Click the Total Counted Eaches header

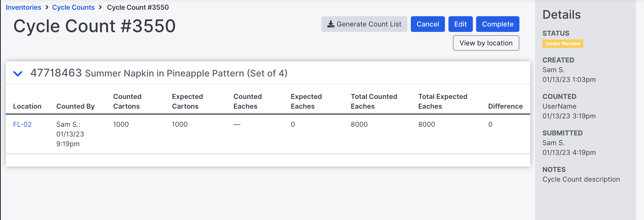point(374,101)
